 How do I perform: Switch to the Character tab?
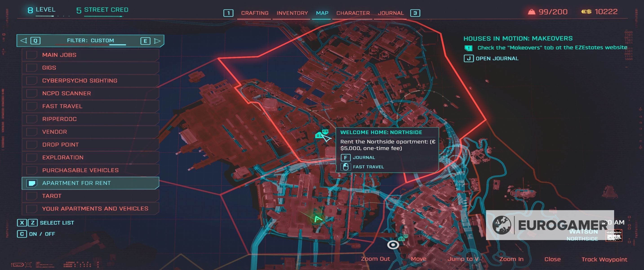click(353, 13)
